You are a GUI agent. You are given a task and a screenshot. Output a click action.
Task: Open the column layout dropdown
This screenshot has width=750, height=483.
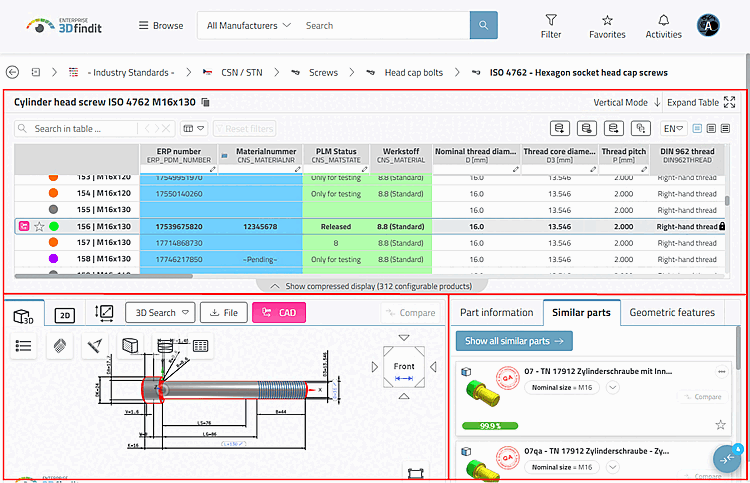194,129
